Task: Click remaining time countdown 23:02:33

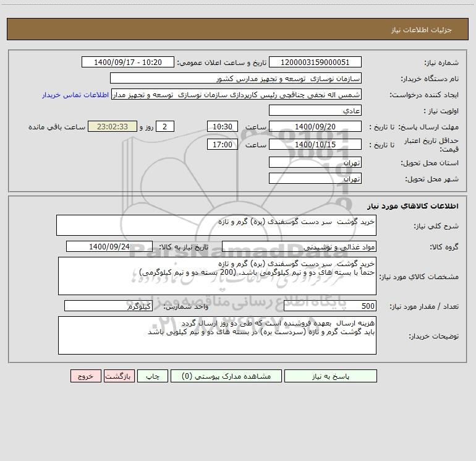Action: (x=113, y=126)
